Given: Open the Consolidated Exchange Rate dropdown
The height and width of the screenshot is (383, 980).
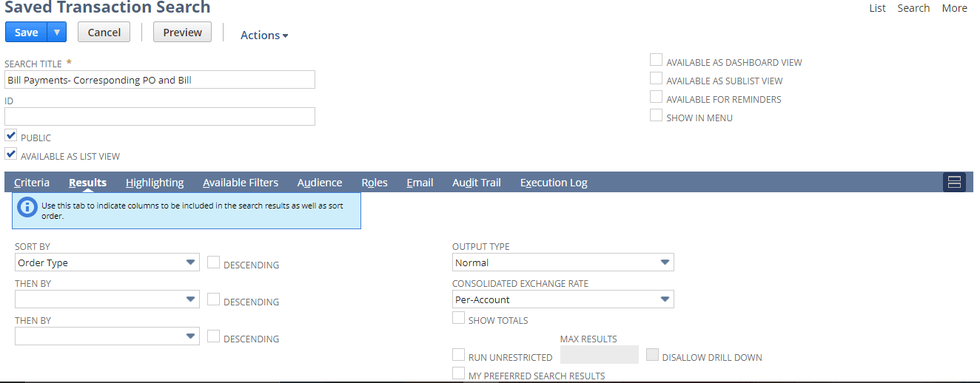Looking at the screenshot, I should (x=563, y=299).
